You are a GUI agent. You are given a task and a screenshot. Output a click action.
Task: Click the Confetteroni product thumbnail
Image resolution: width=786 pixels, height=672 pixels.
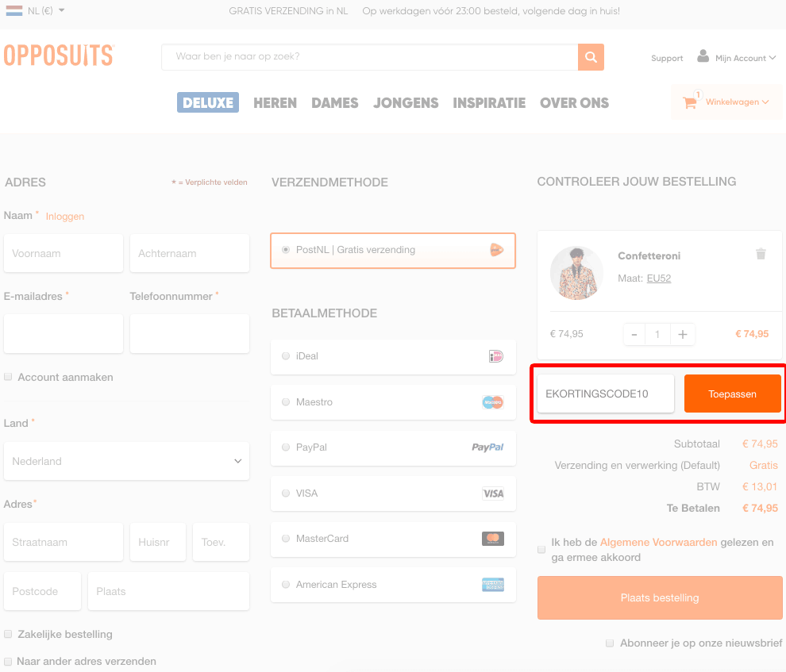[x=576, y=273]
